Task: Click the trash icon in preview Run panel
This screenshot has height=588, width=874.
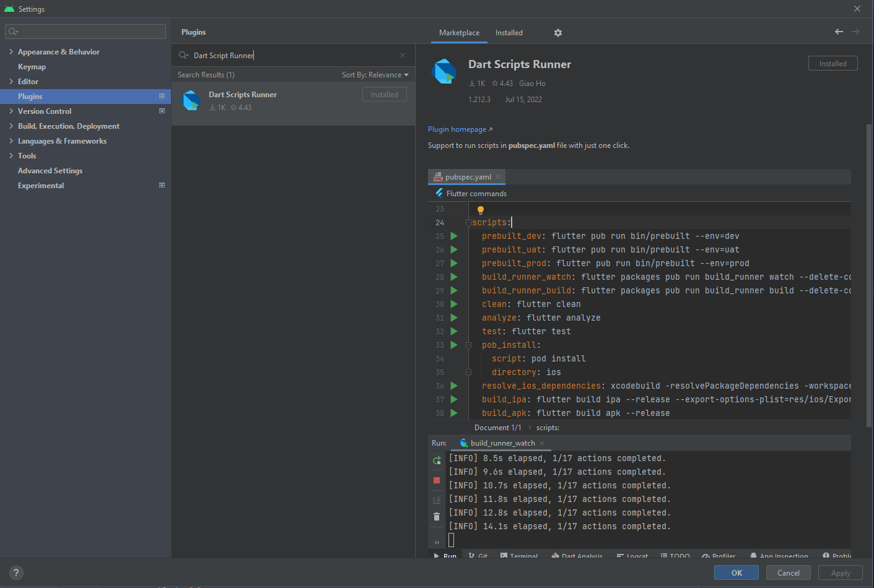Action: [x=437, y=517]
